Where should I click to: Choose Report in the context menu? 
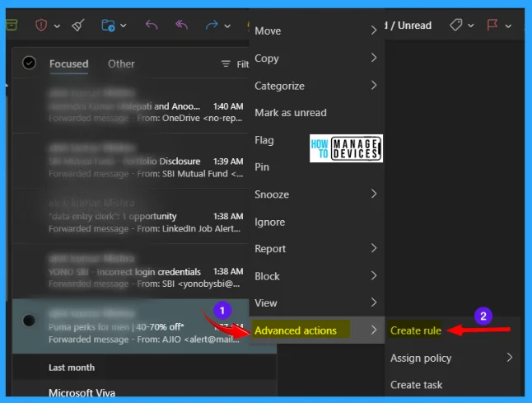pyautogui.click(x=317, y=249)
